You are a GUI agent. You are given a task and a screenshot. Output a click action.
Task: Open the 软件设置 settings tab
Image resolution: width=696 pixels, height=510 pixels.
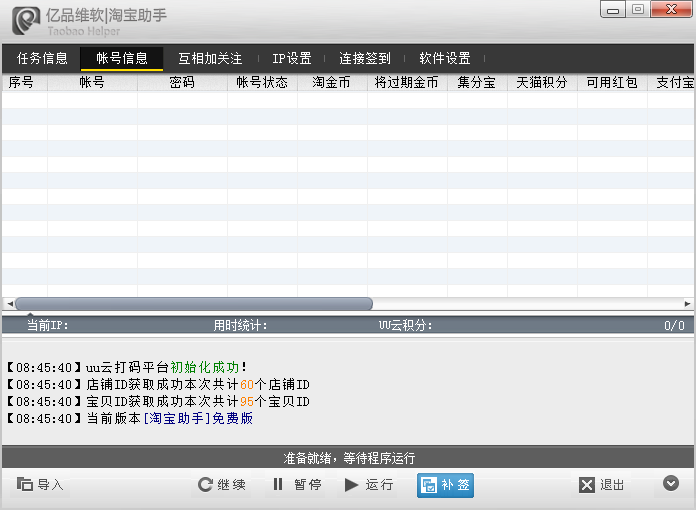click(x=445, y=59)
